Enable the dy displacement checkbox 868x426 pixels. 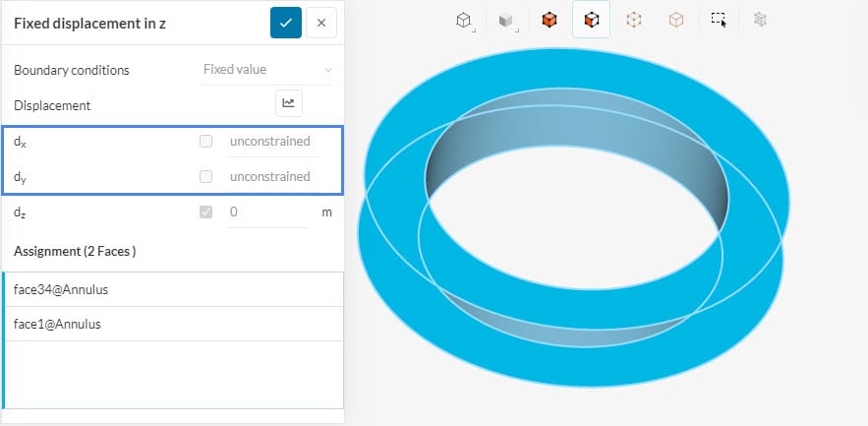click(205, 177)
